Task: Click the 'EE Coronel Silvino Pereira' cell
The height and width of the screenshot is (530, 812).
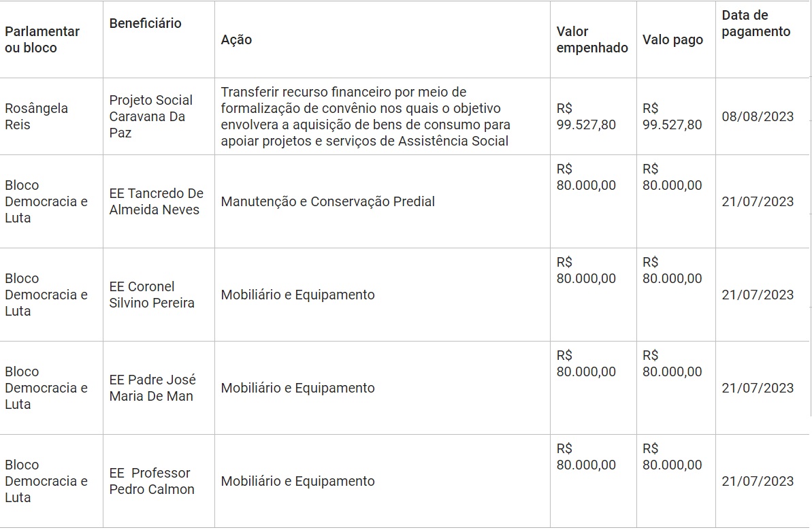Action: (151, 295)
